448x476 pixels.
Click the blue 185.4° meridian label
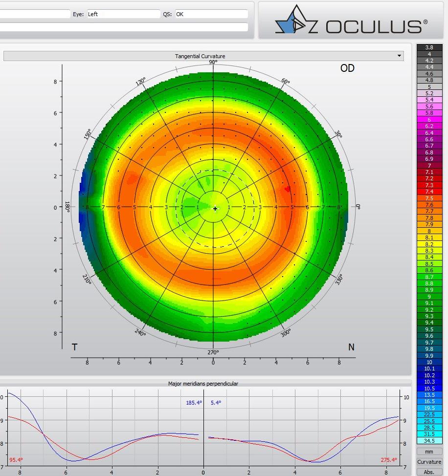[192, 403]
